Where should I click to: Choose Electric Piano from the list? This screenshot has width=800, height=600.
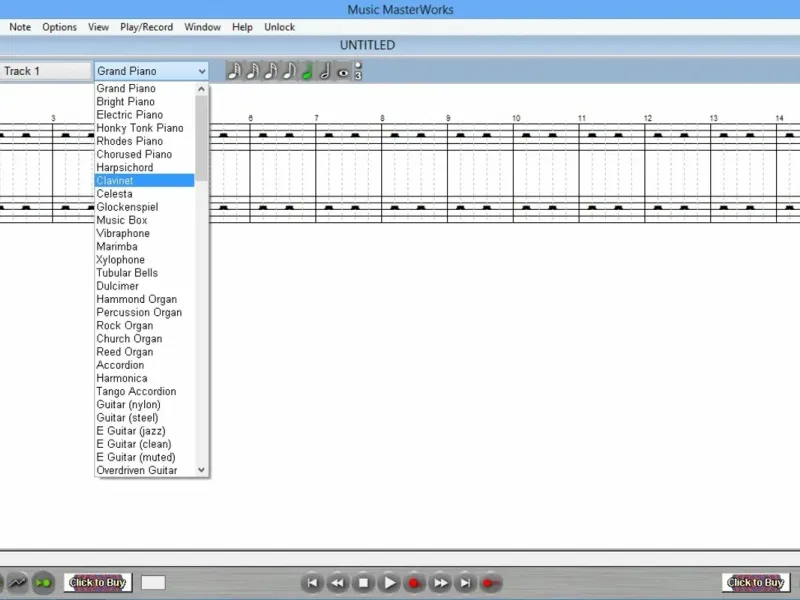tap(144, 115)
